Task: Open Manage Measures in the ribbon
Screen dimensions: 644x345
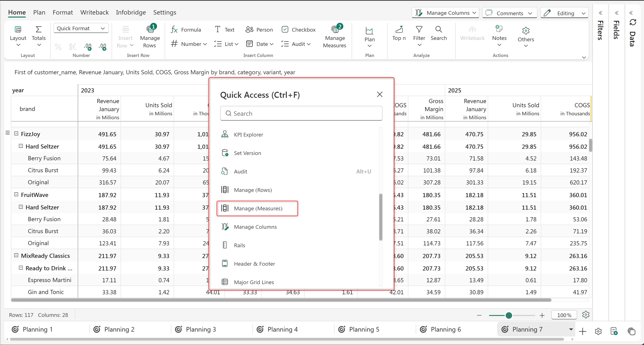Action: click(335, 36)
